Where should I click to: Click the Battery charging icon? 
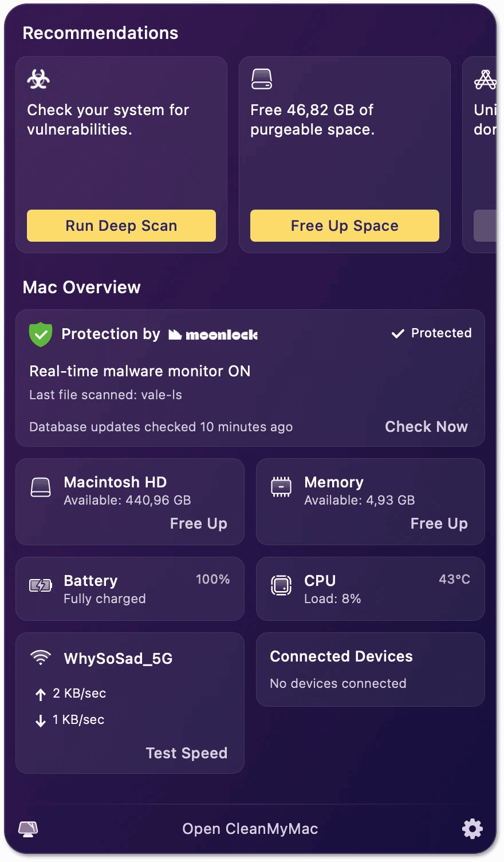(41, 585)
